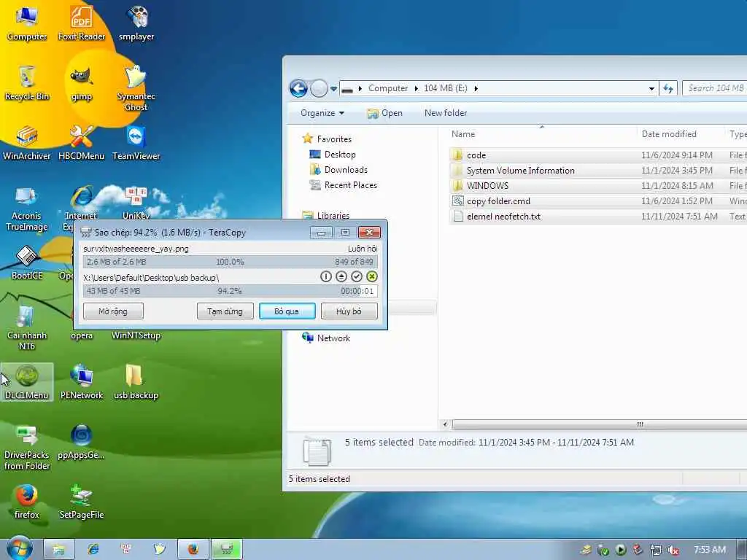Expand address bar history dropdown

point(651,88)
